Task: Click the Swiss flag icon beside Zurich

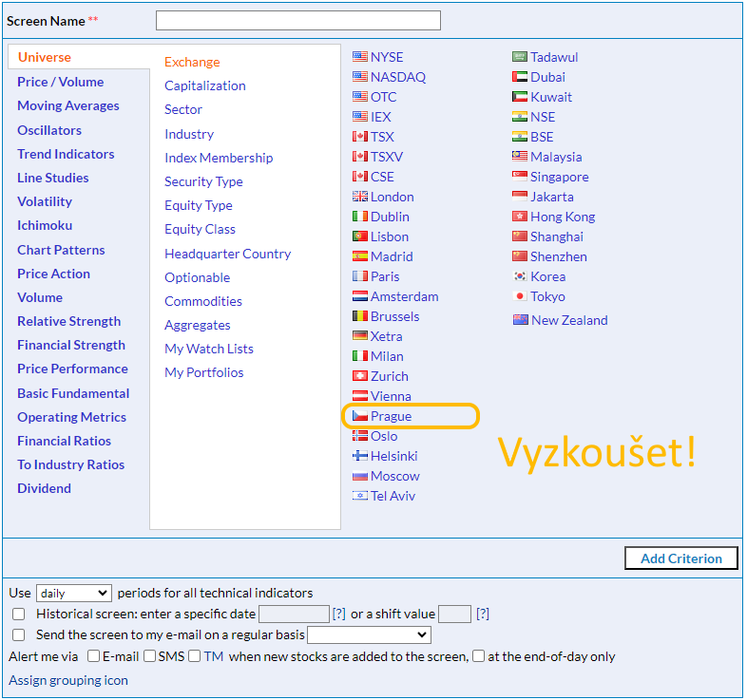Action: [x=359, y=376]
